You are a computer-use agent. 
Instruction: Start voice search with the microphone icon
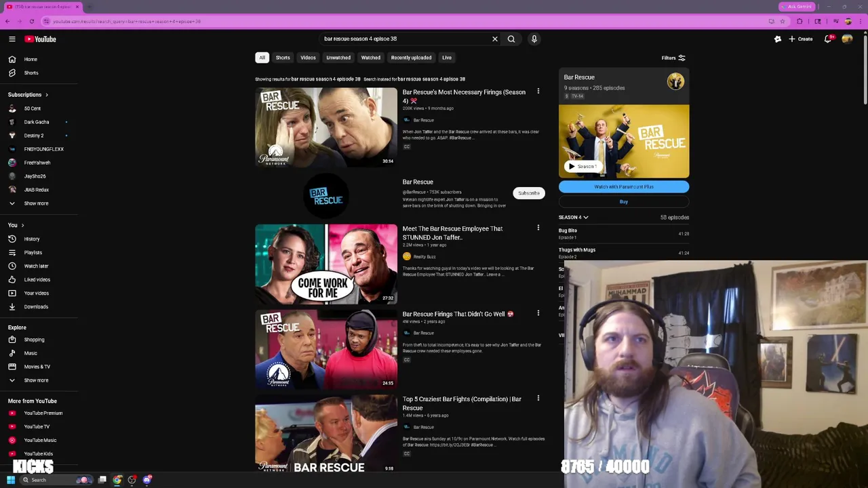534,39
